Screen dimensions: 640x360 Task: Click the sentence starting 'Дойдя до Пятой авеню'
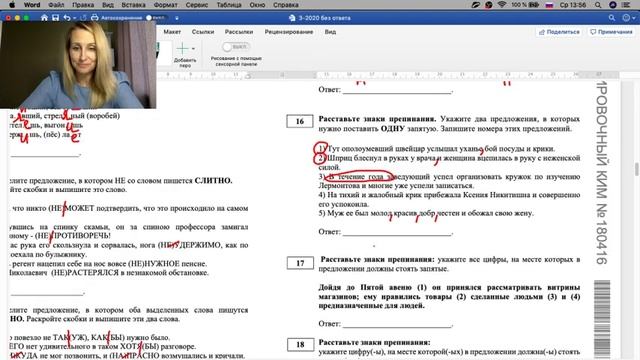449,296
